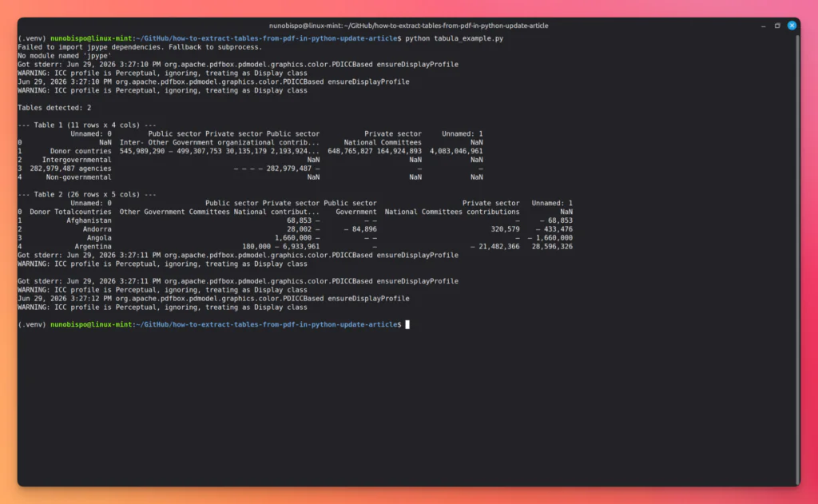Click the '3:27:12 PM' stderr log line
This screenshot has height=504, width=818.
coord(213,299)
